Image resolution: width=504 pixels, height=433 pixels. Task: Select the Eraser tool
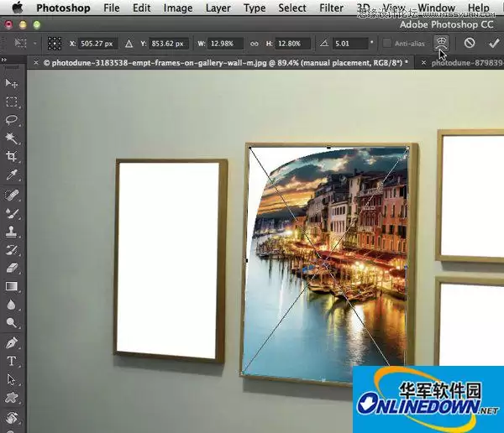(x=12, y=268)
